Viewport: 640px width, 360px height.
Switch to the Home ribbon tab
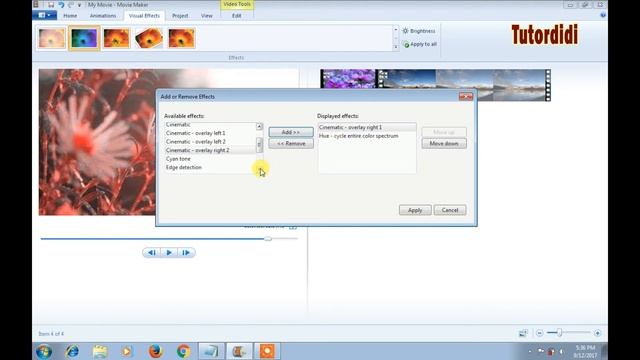tap(70, 16)
